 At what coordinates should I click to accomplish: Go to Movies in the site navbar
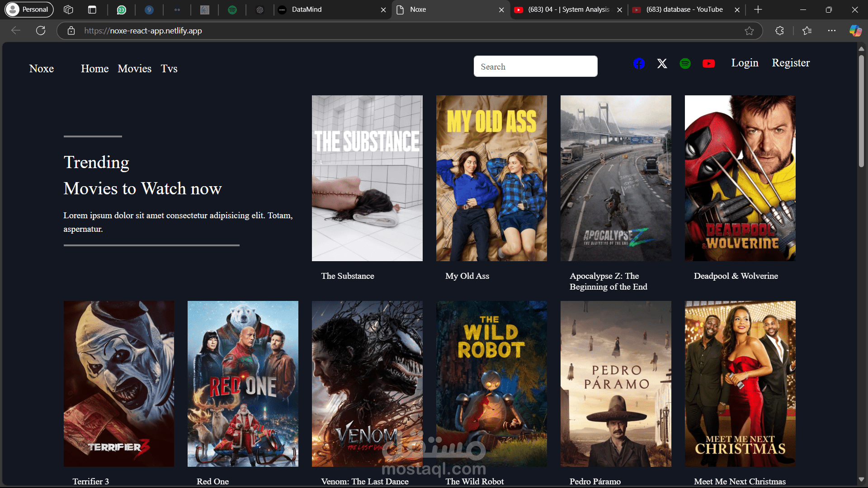pyautogui.click(x=135, y=69)
